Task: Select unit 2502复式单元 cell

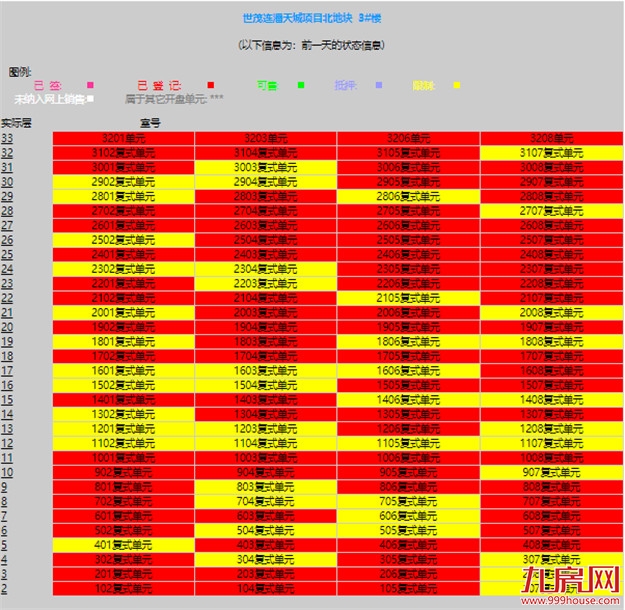Action: pyautogui.click(x=123, y=240)
